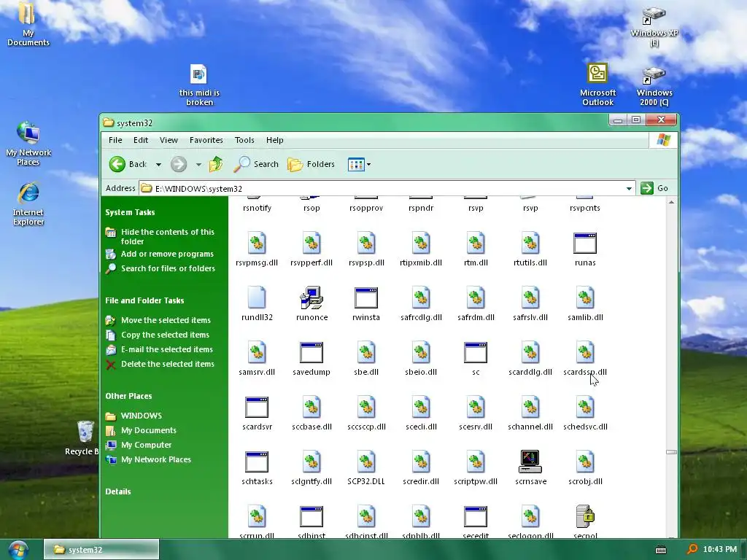Open the Edit menu
The height and width of the screenshot is (560, 747).
(x=141, y=140)
